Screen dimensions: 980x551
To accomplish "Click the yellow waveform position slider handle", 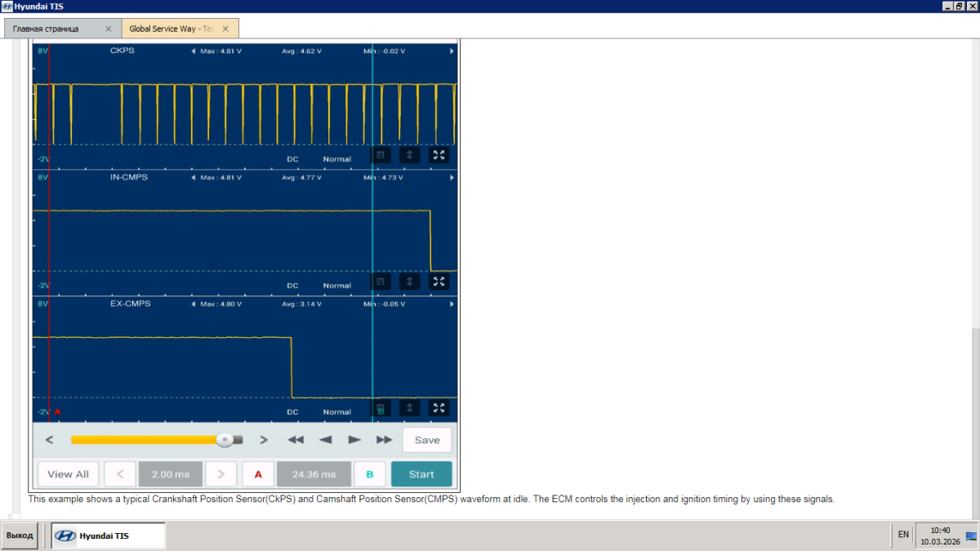I will coord(225,440).
